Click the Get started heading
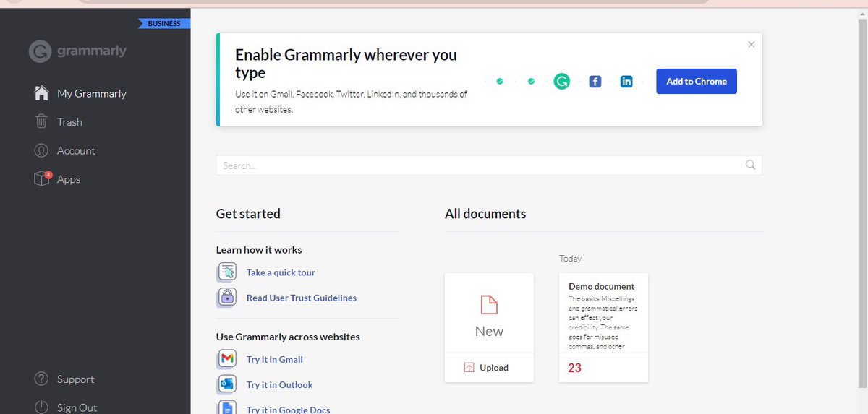The image size is (868, 414). pos(248,214)
